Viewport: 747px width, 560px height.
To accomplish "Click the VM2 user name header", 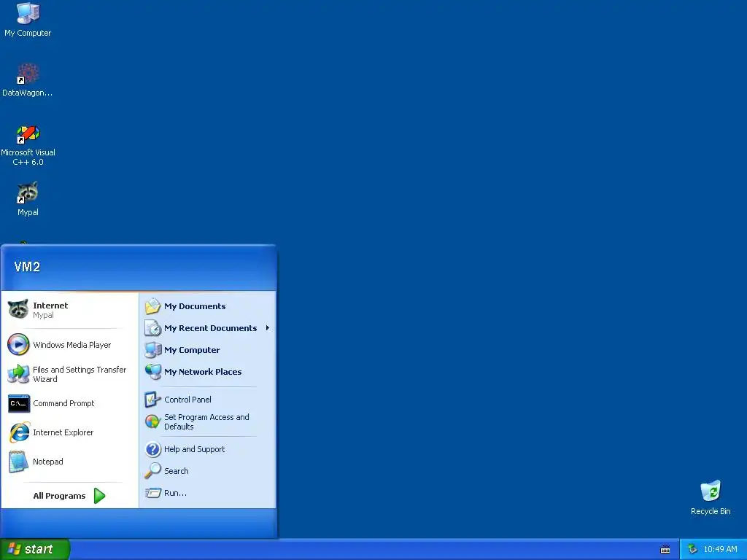I will 27,267.
